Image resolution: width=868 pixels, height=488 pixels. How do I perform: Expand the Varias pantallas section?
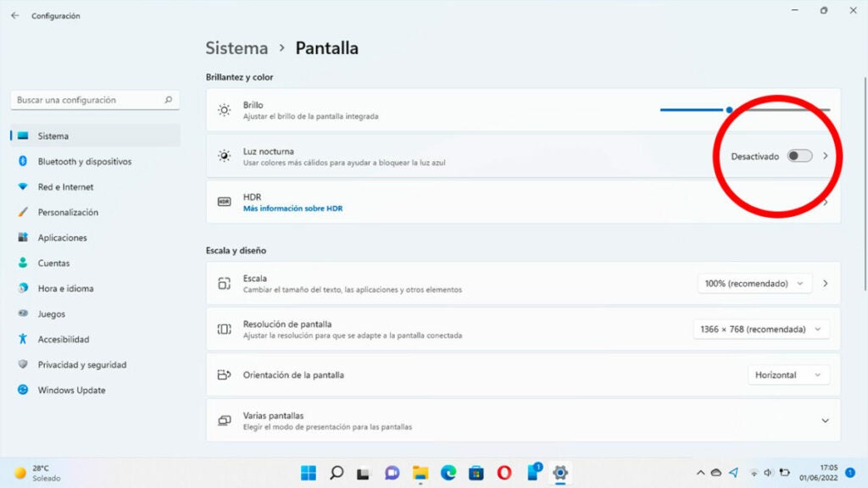(x=825, y=421)
